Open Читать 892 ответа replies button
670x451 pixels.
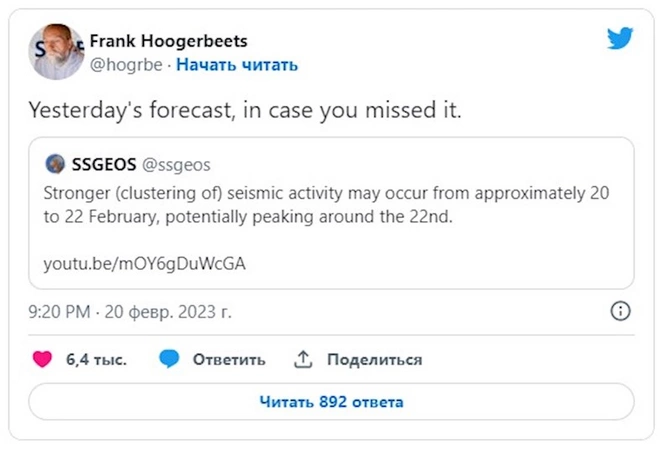pyautogui.click(x=332, y=402)
